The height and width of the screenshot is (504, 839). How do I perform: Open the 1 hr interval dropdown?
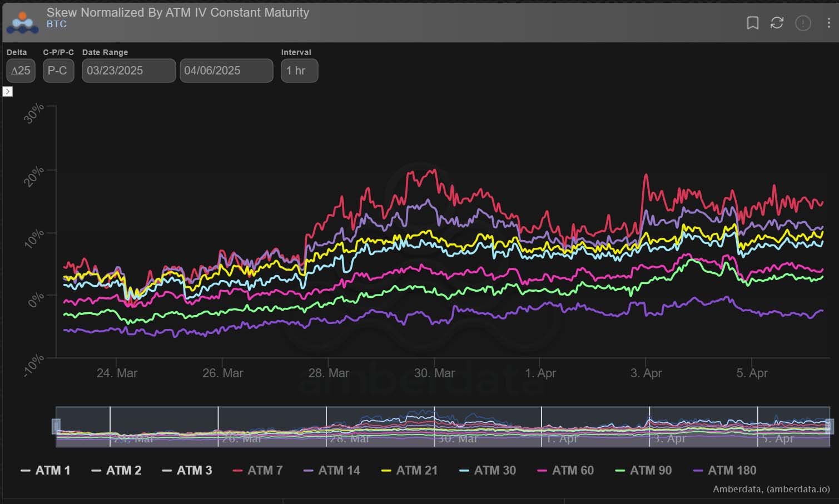point(299,71)
